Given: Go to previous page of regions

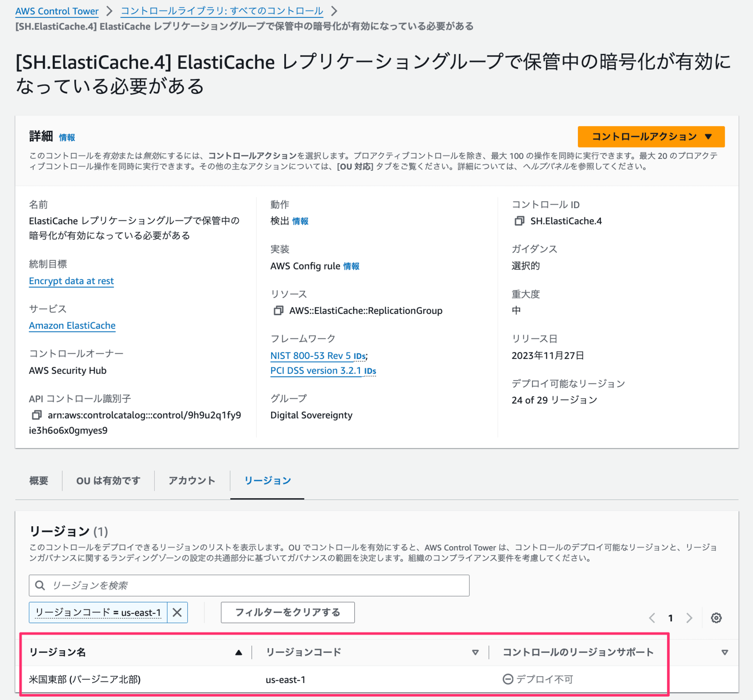Looking at the screenshot, I should [652, 618].
